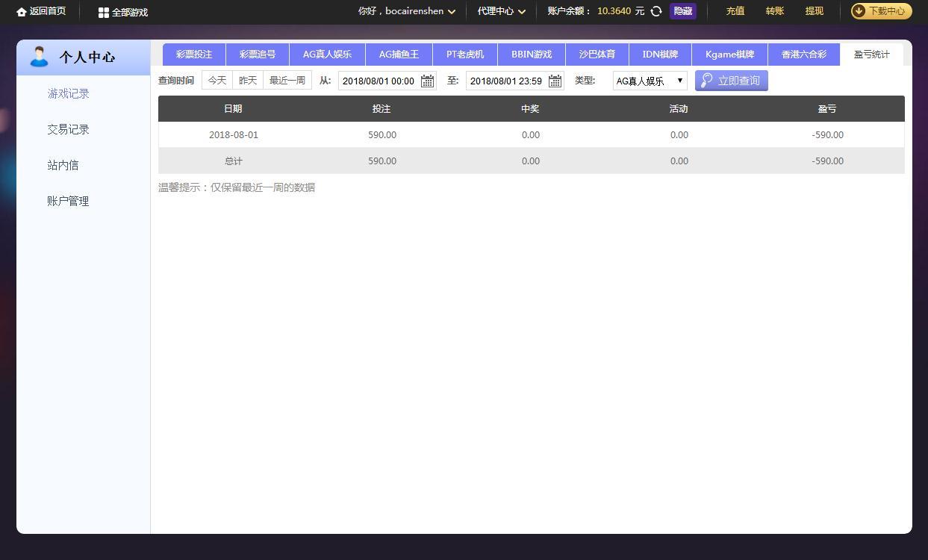Expand the 代理中心 dropdown menu
The height and width of the screenshot is (560, 928).
point(502,11)
